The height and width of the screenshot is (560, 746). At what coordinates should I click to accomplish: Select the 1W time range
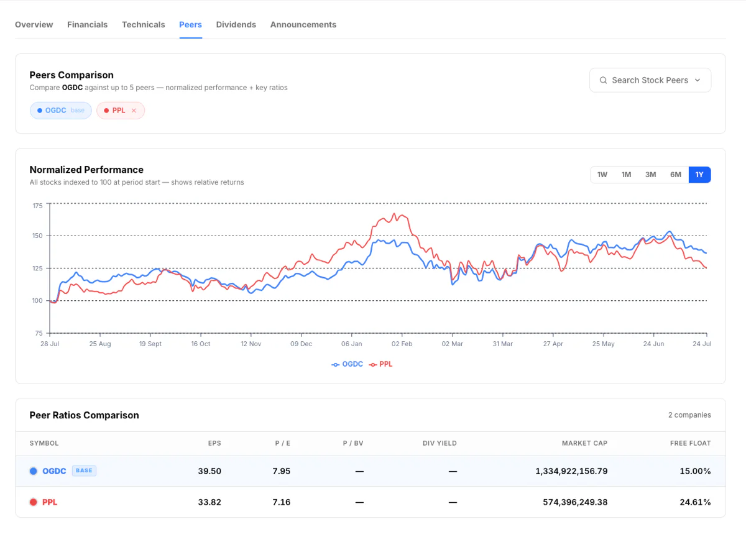pos(602,175)
